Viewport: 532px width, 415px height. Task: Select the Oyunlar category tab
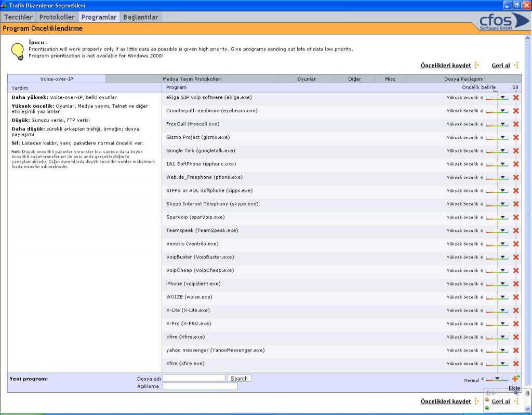pos(306,79)
